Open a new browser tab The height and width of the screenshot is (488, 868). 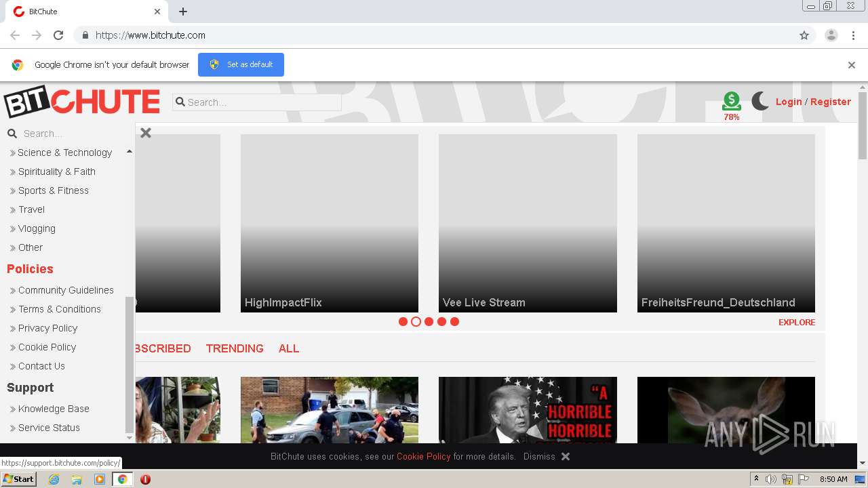(183, 12)
